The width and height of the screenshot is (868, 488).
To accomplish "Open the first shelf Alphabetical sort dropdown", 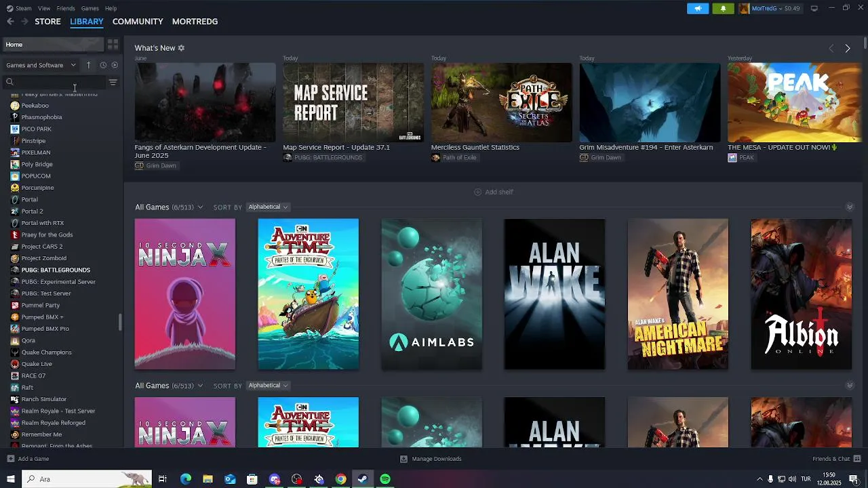I will [x=268, y=207].
